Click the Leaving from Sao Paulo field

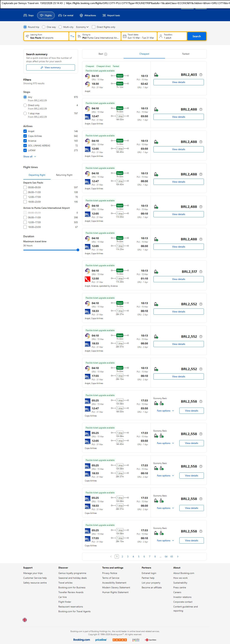46,36
